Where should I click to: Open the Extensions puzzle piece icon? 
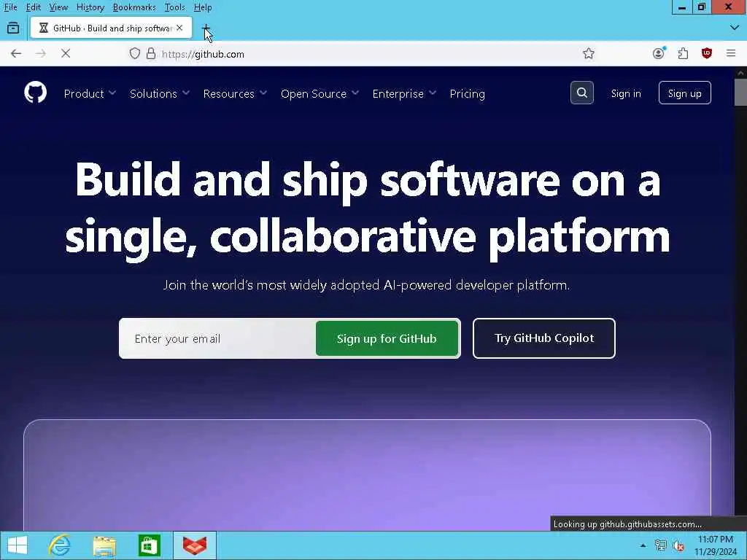(683, 54)
